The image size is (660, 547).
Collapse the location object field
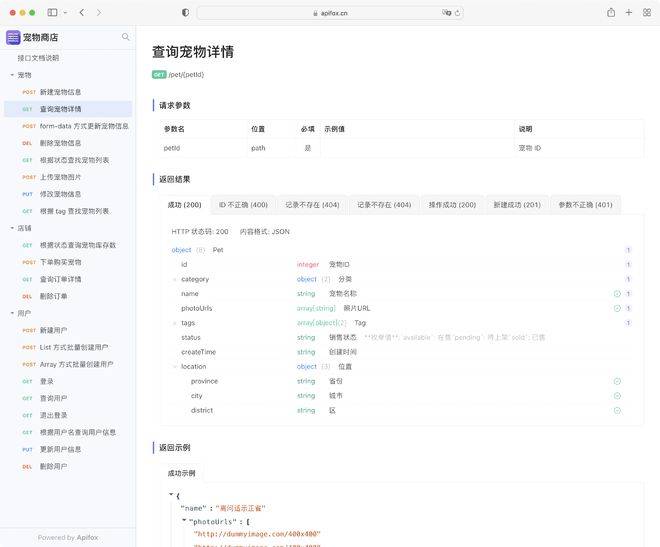pyautogui.click(x=174, y=367)
